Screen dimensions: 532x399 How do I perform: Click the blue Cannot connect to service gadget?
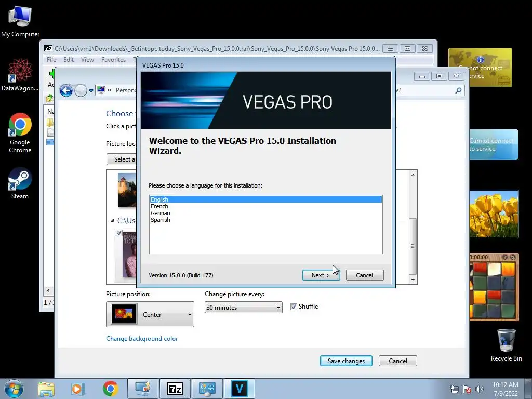[x=494, y=144]
